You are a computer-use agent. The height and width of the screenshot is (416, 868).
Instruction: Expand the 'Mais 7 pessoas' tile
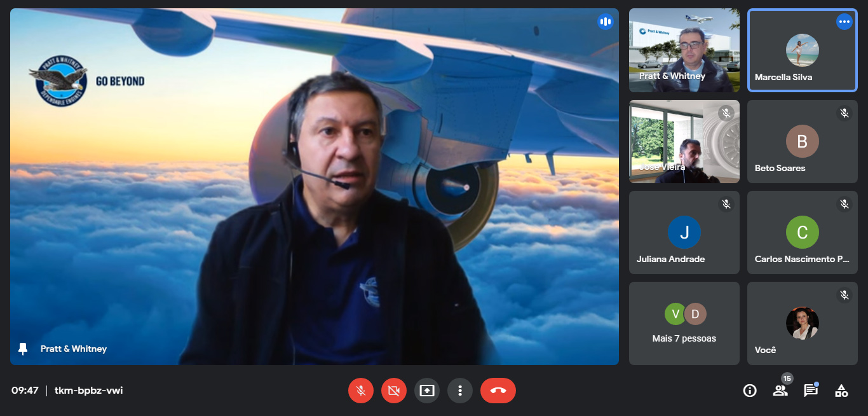[x=684, y=323]
